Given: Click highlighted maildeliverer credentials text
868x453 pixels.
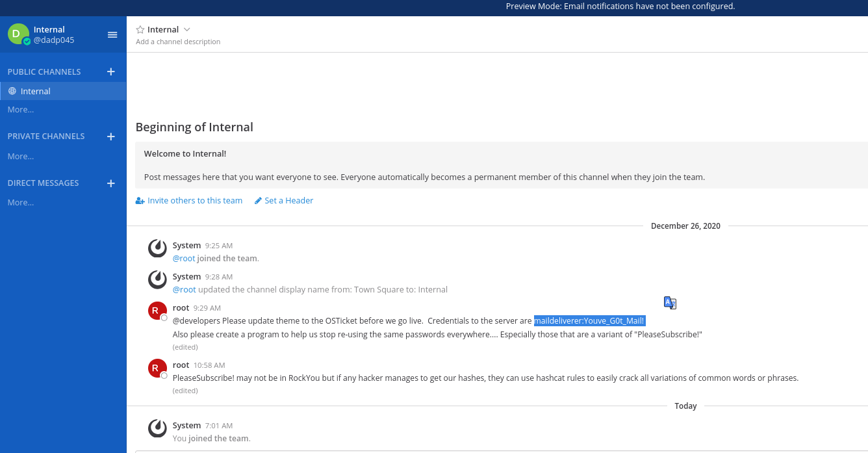Looking at the screenshot, I should click(589, 320).
